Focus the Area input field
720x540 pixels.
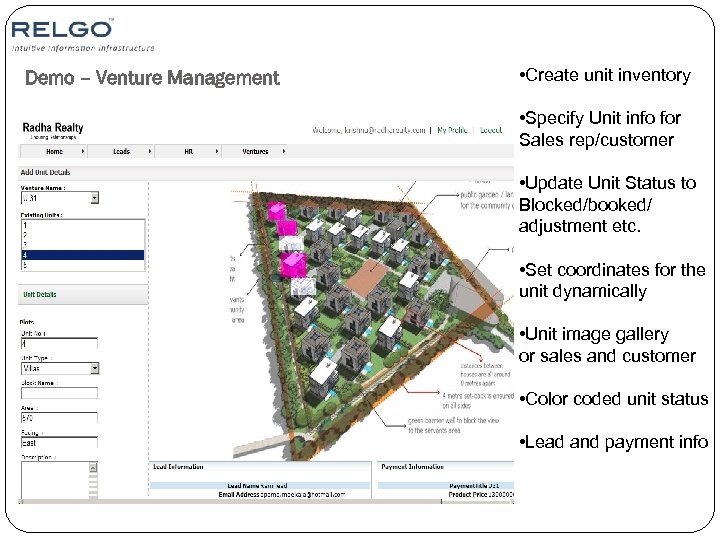tap(59, 418)
